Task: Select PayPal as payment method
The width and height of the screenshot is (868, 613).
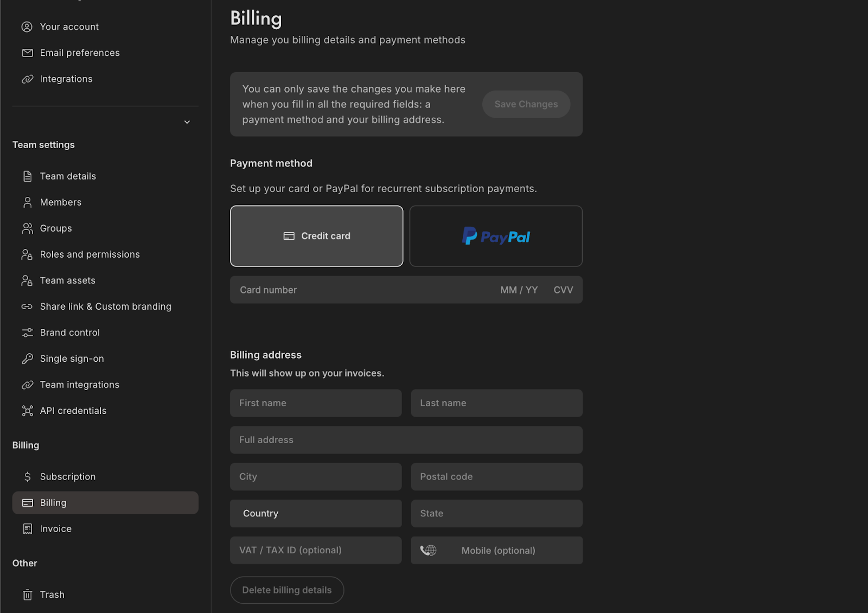Action: coord(496,236)
